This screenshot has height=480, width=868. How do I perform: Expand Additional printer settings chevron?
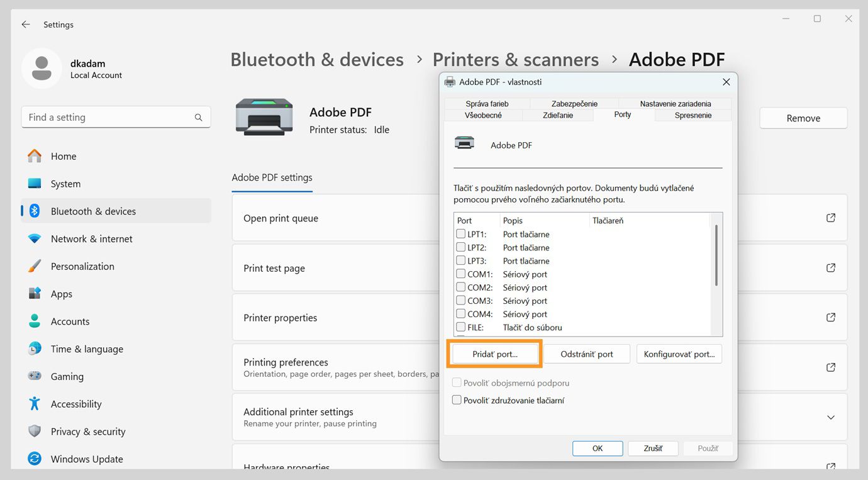click(x=831, y=418)
